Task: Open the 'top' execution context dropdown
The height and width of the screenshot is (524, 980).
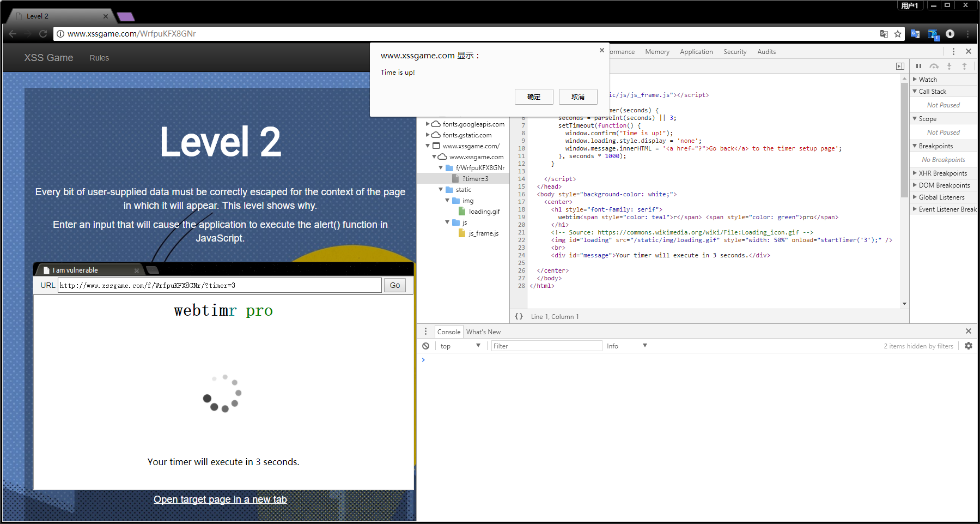Action: [460, 346]
